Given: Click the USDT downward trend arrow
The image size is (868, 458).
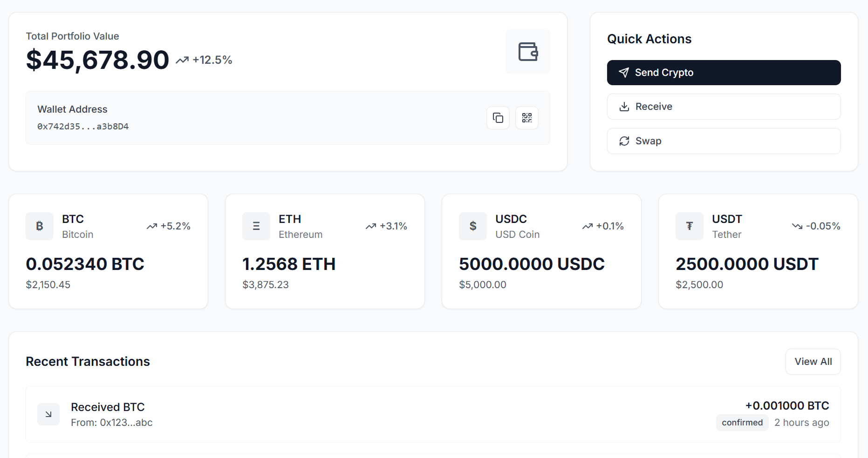Looking at the screenshot, I should (x=797, y=226).
